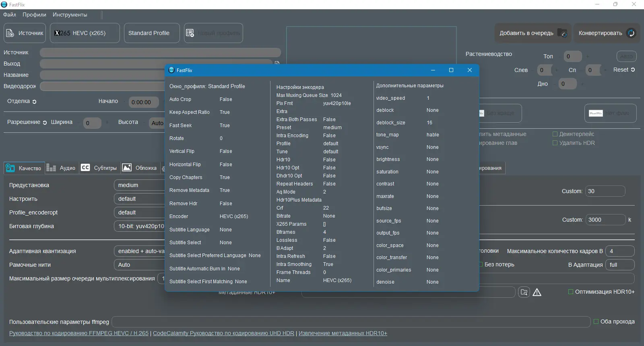Click the Custom field containing 30
Viewport: 644px width, 346px height.
(x=605, y=191)
